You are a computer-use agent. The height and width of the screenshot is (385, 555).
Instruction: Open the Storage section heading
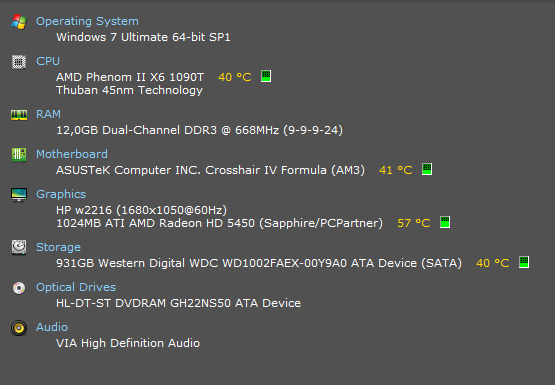pos(58,247)
